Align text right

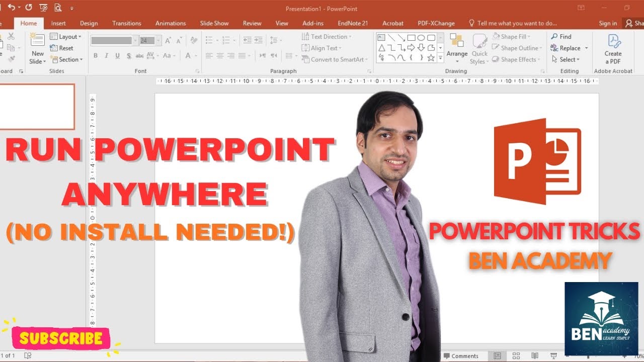pos(231,56)
